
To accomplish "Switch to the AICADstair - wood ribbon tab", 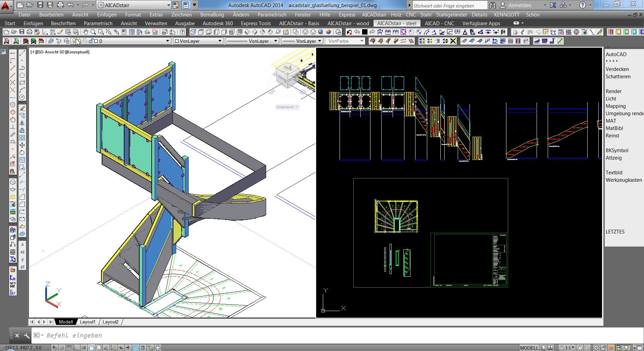I will click(x=348, y=24).
